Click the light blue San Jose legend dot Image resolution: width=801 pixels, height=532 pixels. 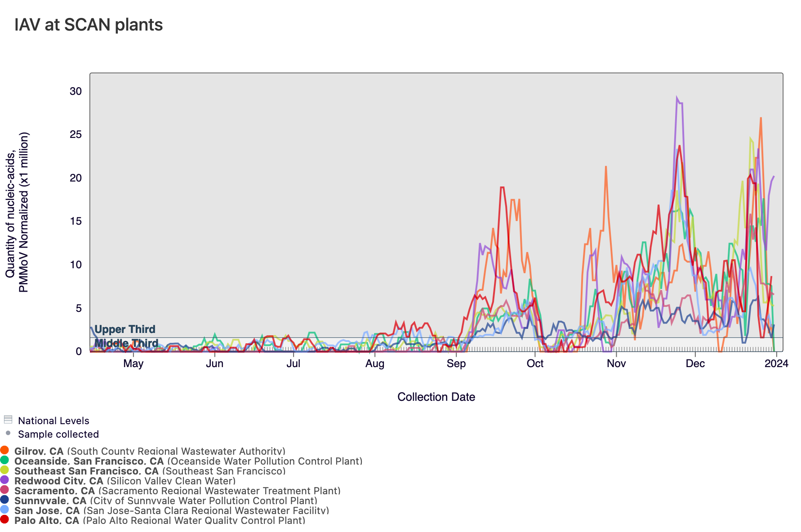[x=4, y=510]
